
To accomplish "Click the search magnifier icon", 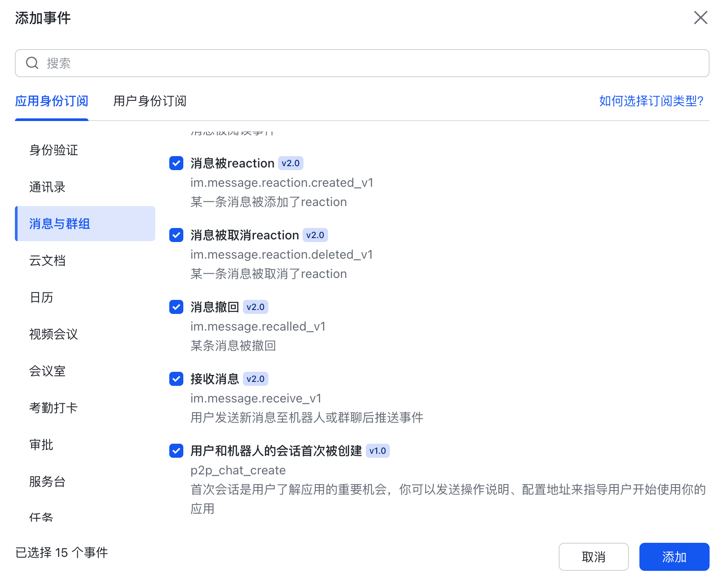I will pyautogui.click(x=32, y=63).
